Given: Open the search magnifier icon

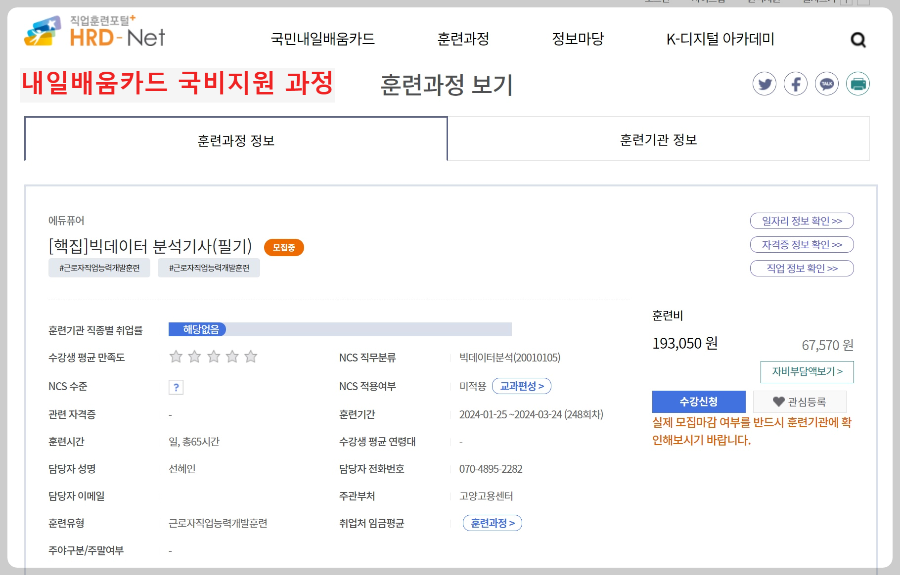Looking at the screenshot, I should (858, 40).
